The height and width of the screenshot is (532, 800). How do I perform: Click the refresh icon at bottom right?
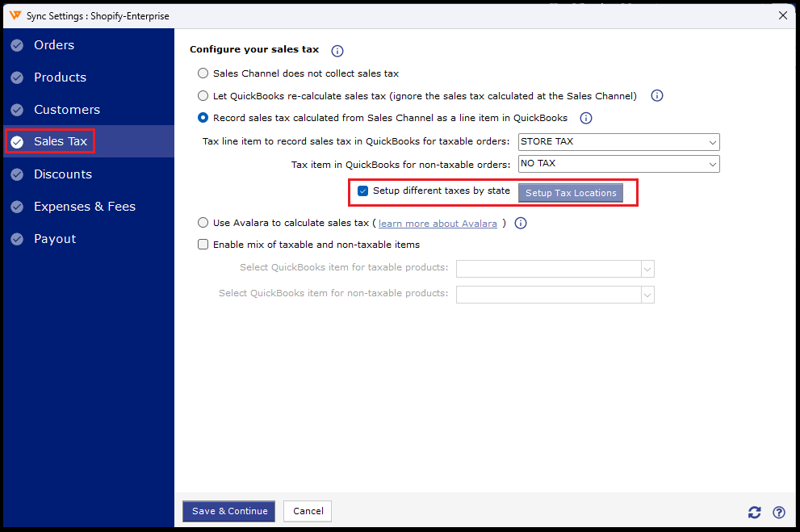755,512
